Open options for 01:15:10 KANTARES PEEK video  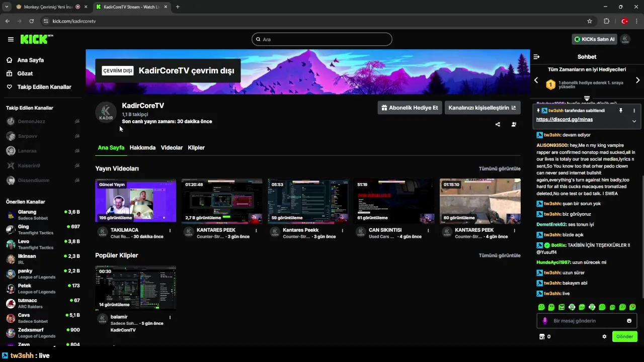[514, 231]
